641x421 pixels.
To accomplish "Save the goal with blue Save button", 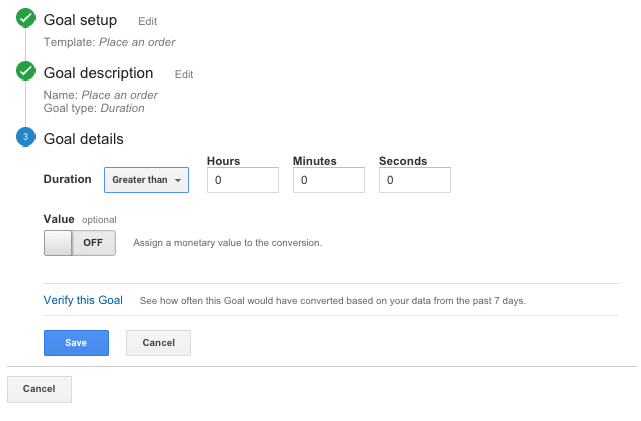I will click(x=76, y=343).
